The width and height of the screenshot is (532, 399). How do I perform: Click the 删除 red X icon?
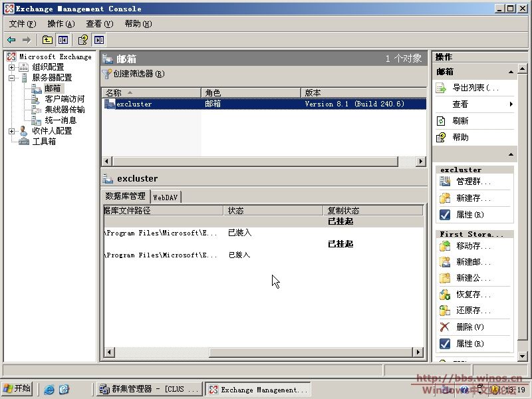pos(445,327)
